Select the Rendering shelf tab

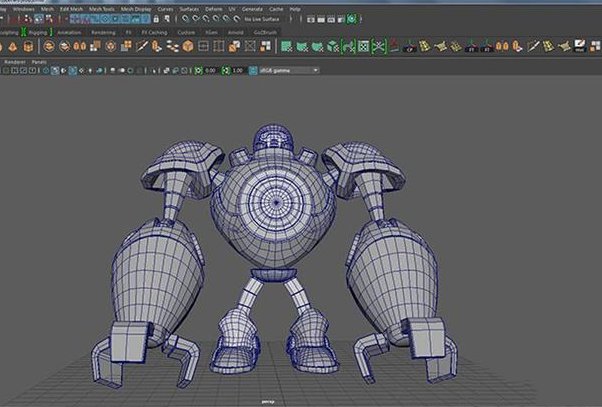[103, 32]
